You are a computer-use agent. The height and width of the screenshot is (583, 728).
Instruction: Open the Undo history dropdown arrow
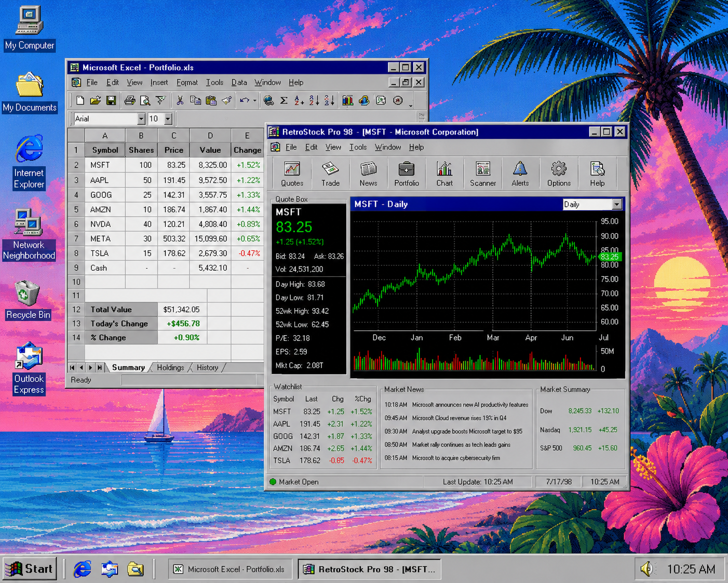click(254, 101)
